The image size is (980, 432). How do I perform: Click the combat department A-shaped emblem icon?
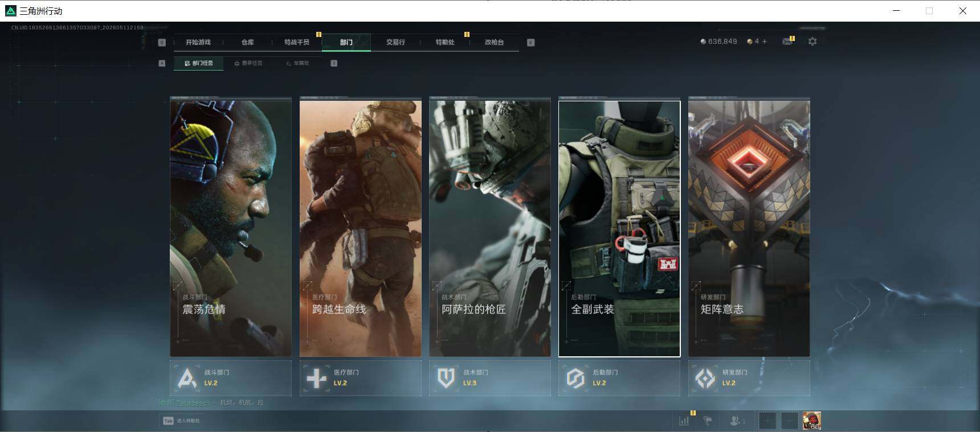[x=187, y=378]
